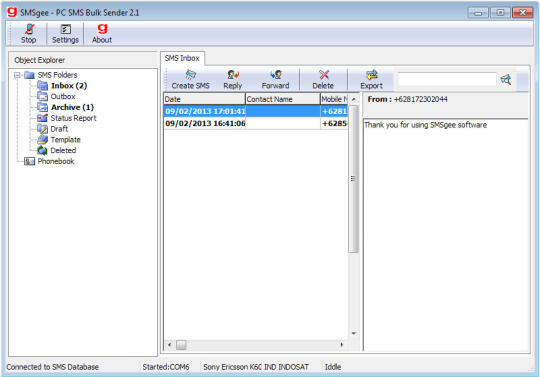Collapse the SMS Folders tree node

point(17,75)
